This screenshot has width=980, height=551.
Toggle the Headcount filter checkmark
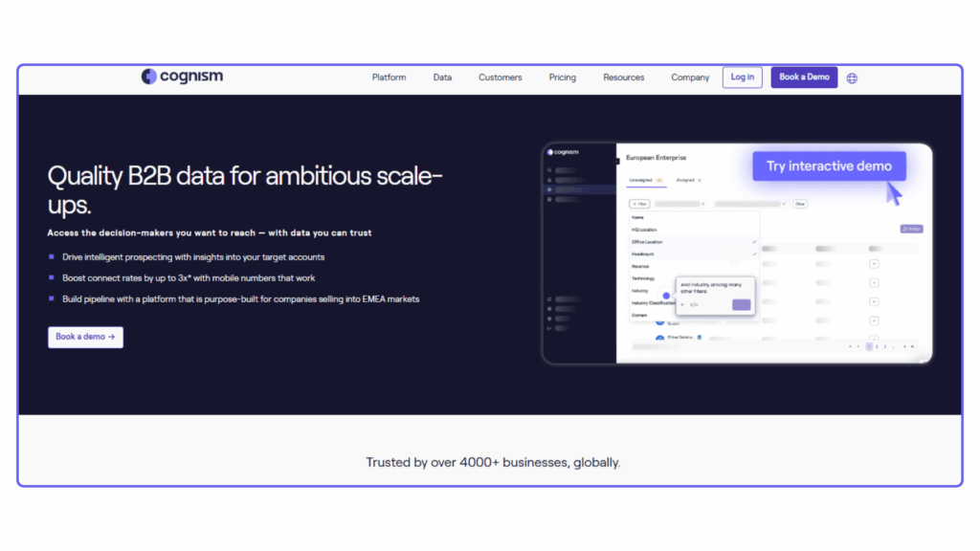pyautogui.click(x=754, y=254)
